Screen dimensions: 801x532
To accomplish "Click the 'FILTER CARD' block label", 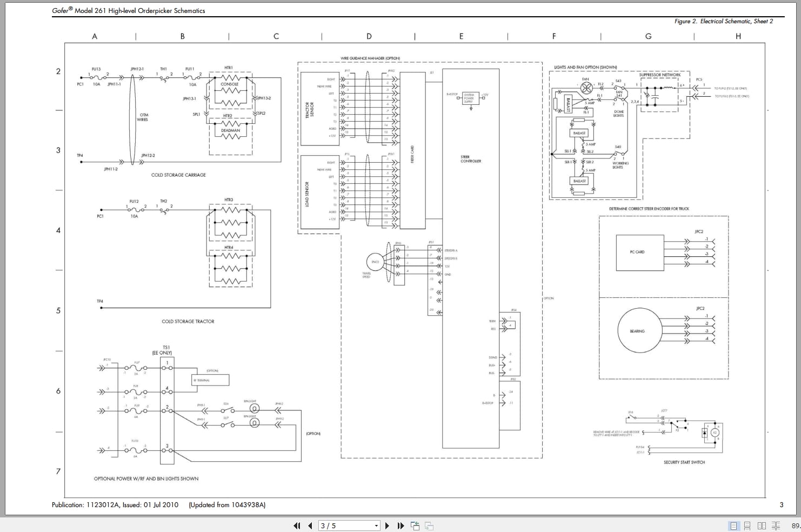I will click(412, 154).
